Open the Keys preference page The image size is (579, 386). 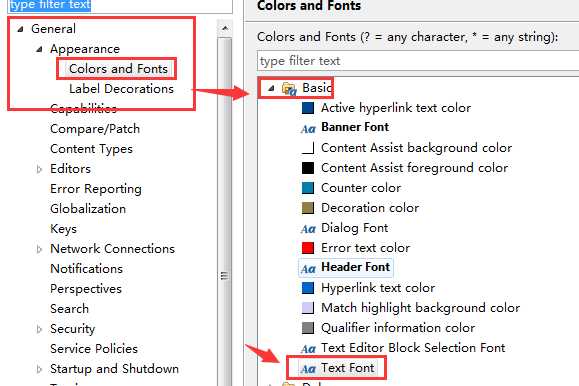[63, 229]
